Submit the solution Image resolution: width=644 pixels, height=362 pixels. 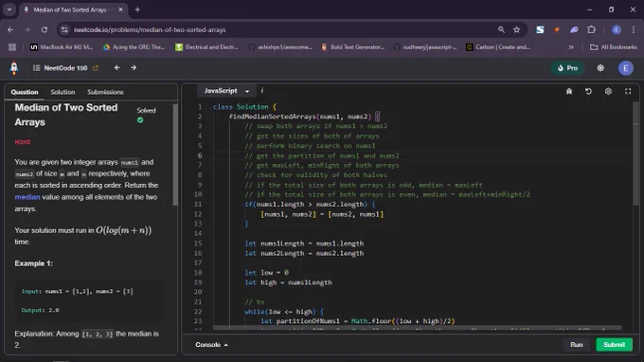click(x=614, y=345)
